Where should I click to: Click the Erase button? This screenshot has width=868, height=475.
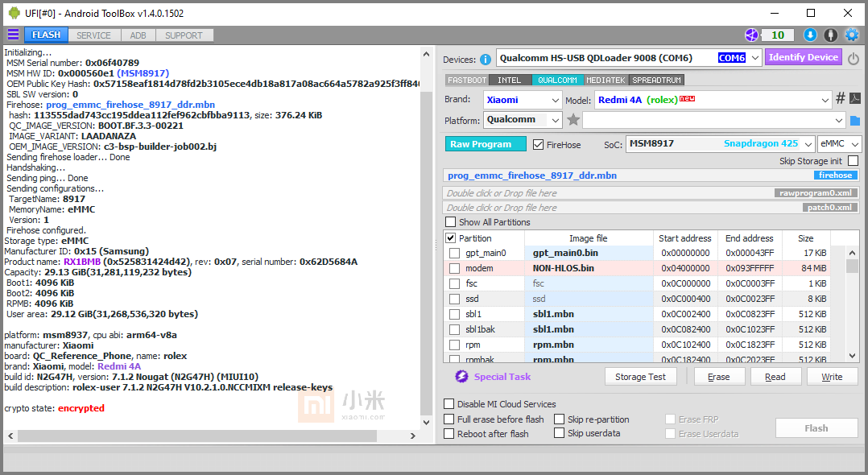718,377
